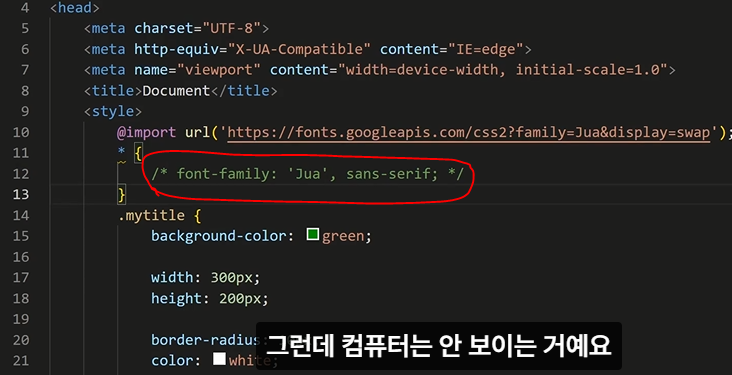Click line number 4 in the gutter
Viewport: 732px width, 375px height.
[24, 8]
